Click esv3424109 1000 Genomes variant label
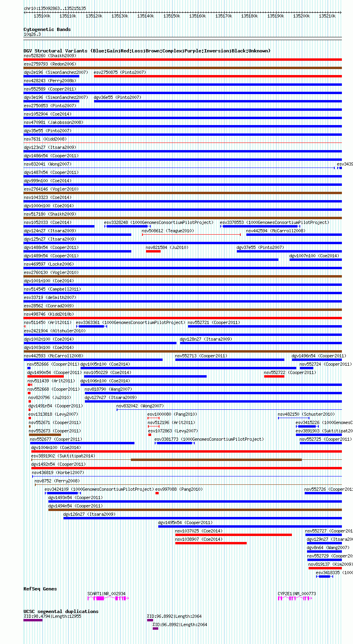 tap(99, 489)
